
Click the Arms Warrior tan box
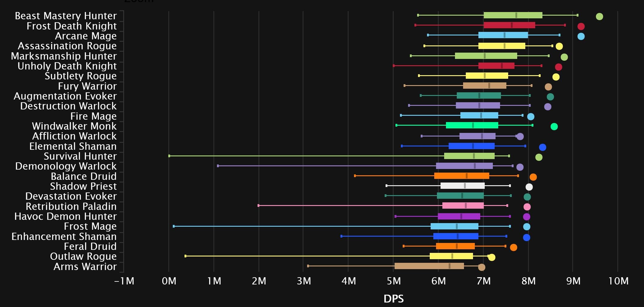tap(429, 266)
